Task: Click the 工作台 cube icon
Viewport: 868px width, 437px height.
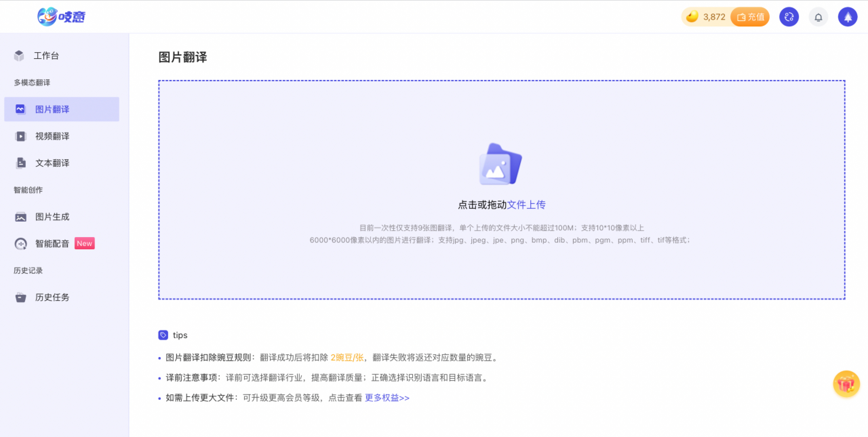Action: tap(19, 56)
